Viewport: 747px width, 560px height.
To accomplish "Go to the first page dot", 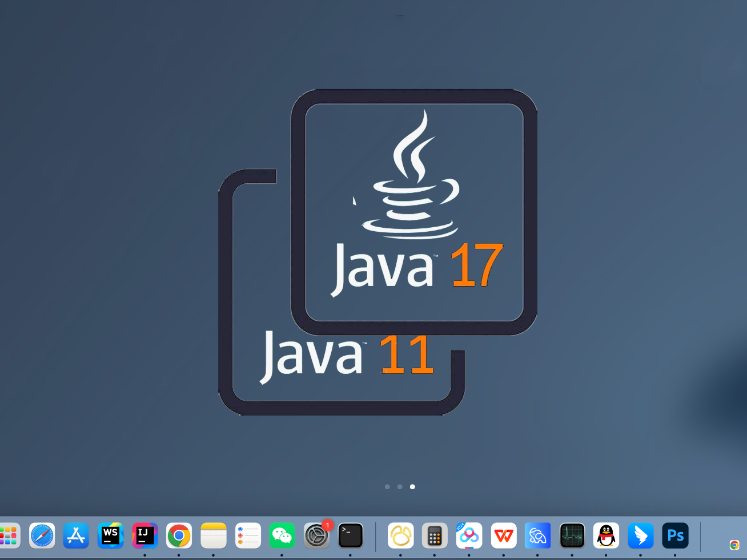I will point(387,487).
